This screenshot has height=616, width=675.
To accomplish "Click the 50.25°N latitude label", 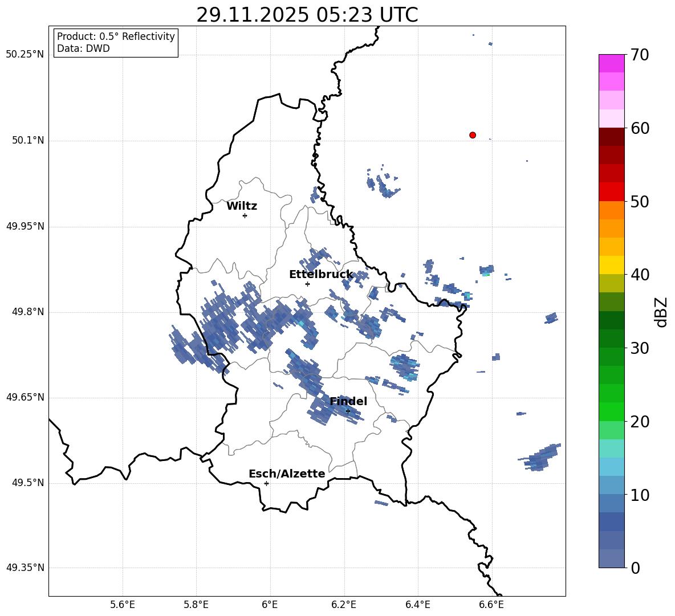I will (x=25, y=55).
